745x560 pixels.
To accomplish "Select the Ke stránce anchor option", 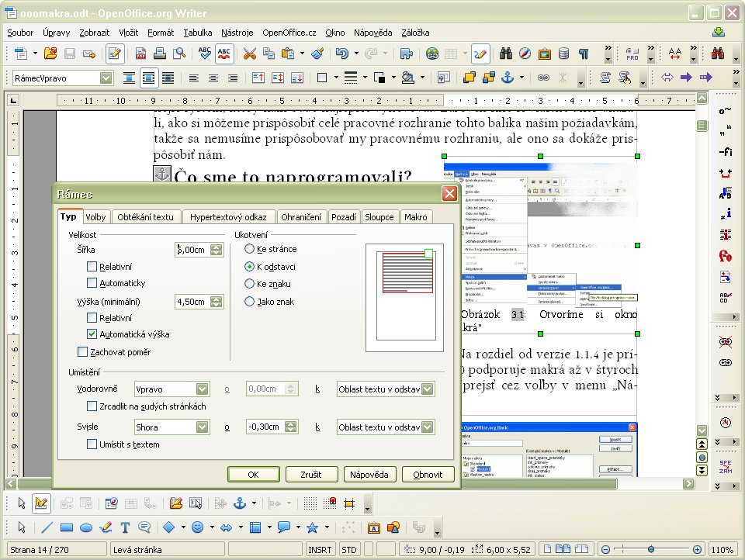I will (x=249, y=248).
